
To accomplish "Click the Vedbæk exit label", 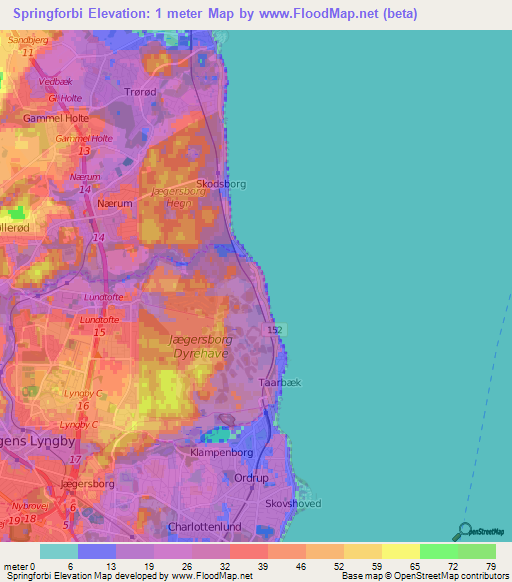I will (56, 82).
